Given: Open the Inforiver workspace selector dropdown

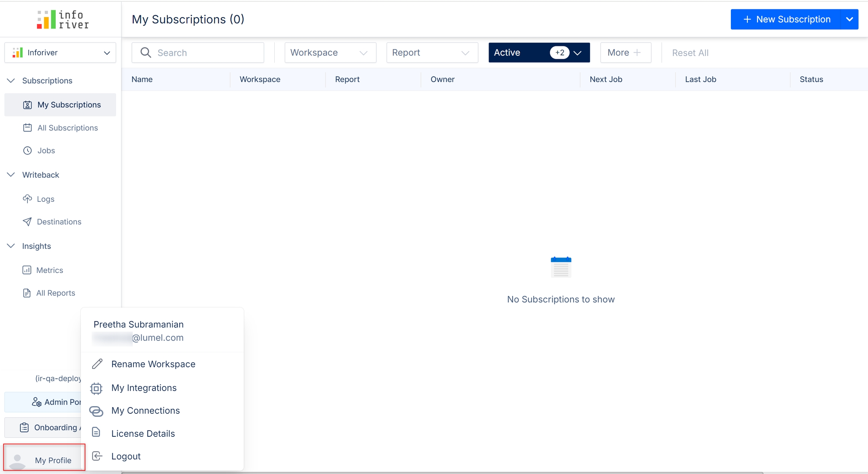Looking at the screenshot, I should (60, 53).
